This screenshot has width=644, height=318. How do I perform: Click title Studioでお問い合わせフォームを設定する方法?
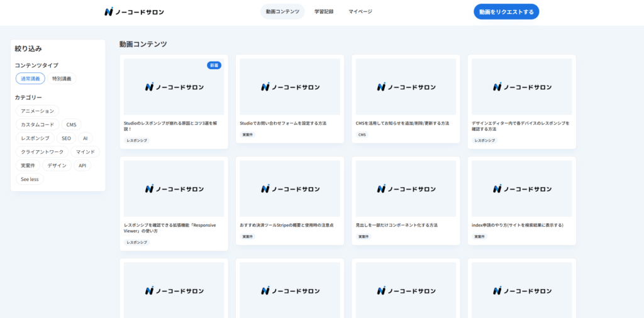point(283,123)
